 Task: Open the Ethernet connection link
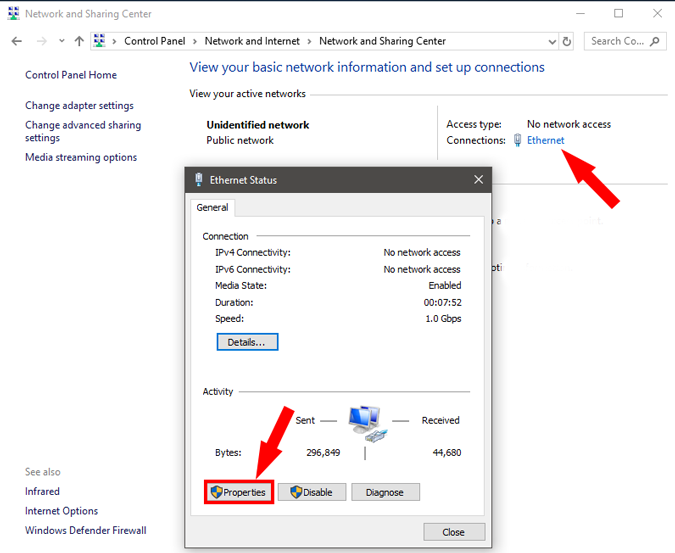coord(545,140)
